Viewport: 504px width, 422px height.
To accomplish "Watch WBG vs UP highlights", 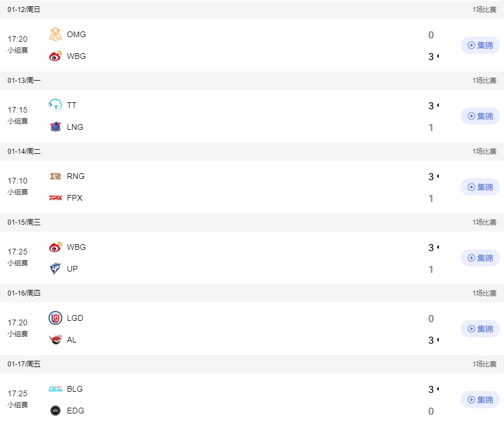I will click(480, 258).
